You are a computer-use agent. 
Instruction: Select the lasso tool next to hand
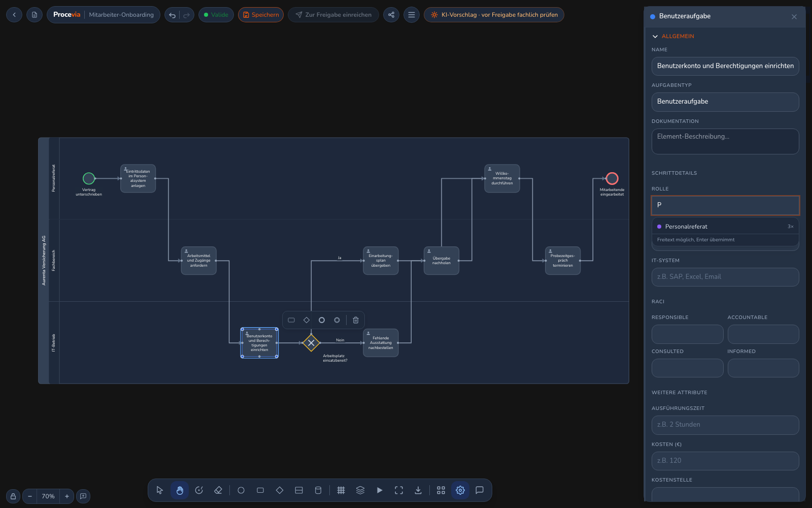click(x=199, y=490)
